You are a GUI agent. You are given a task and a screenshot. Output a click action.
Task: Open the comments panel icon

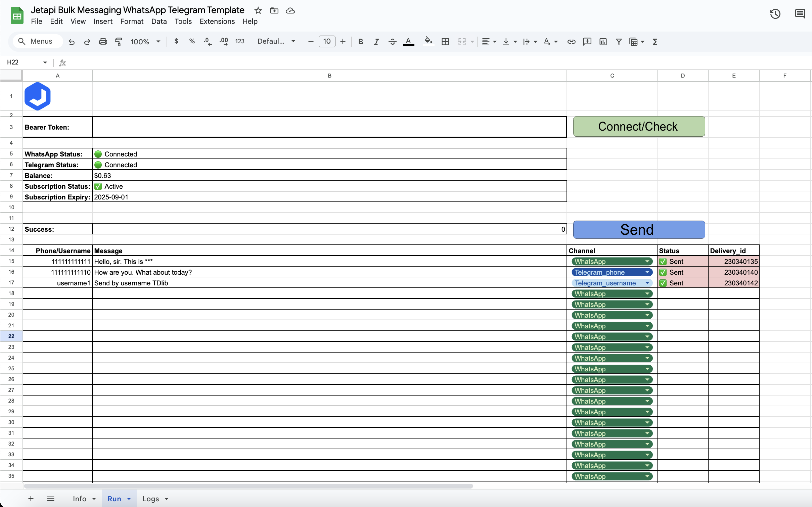tap(800, 14)
